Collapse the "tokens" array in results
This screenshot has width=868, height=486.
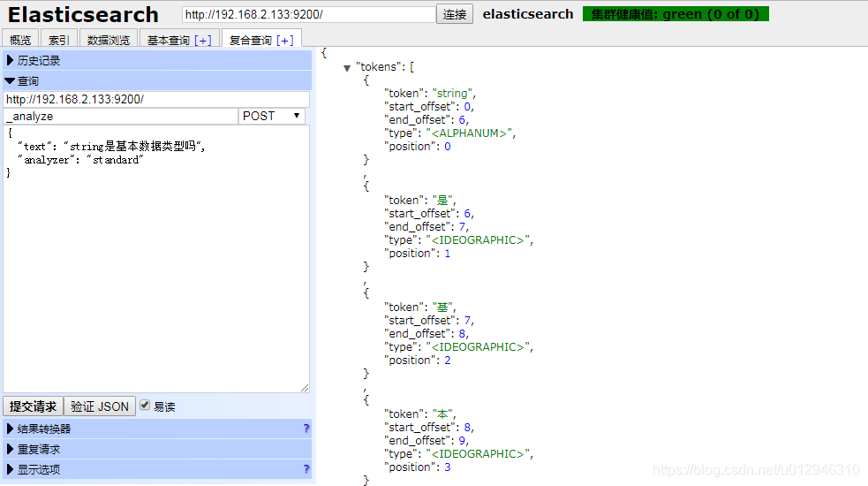click(x=347, y=68)
